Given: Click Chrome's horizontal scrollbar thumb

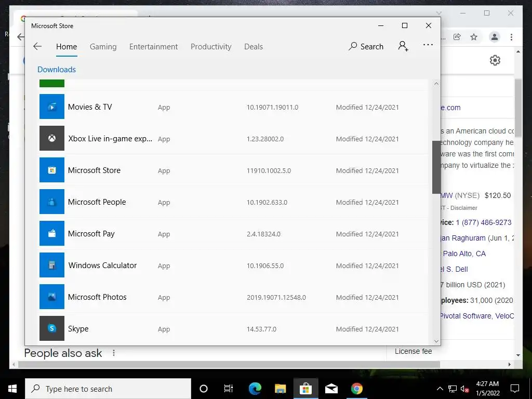Looking at the screenshot, I should point(229,364).
